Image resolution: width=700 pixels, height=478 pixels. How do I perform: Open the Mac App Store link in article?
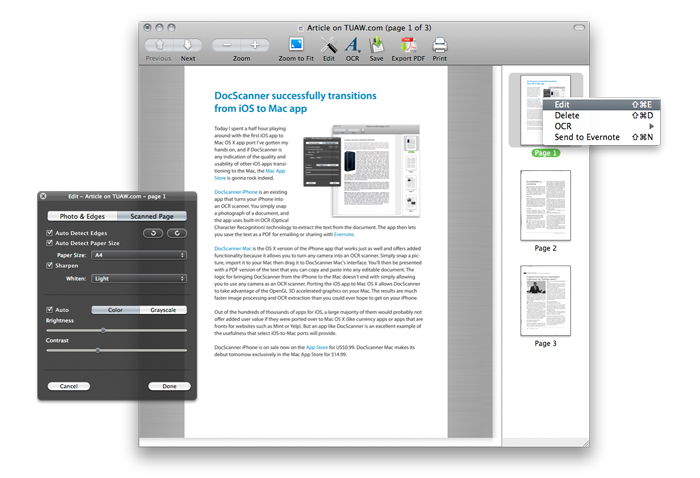coord(275,171)
